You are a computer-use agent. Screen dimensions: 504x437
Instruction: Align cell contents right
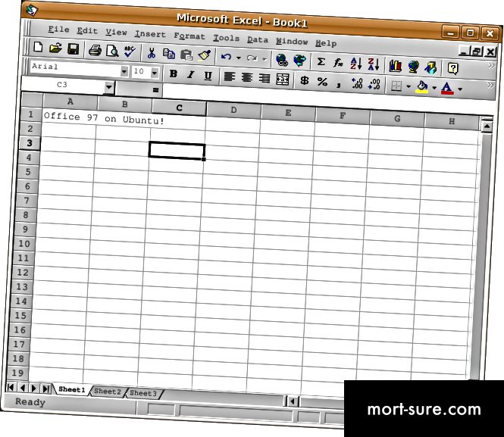[x=265, y=78]
